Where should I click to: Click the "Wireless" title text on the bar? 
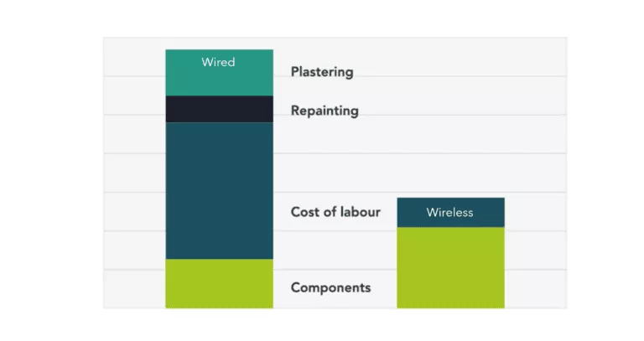tap(449, 212)
